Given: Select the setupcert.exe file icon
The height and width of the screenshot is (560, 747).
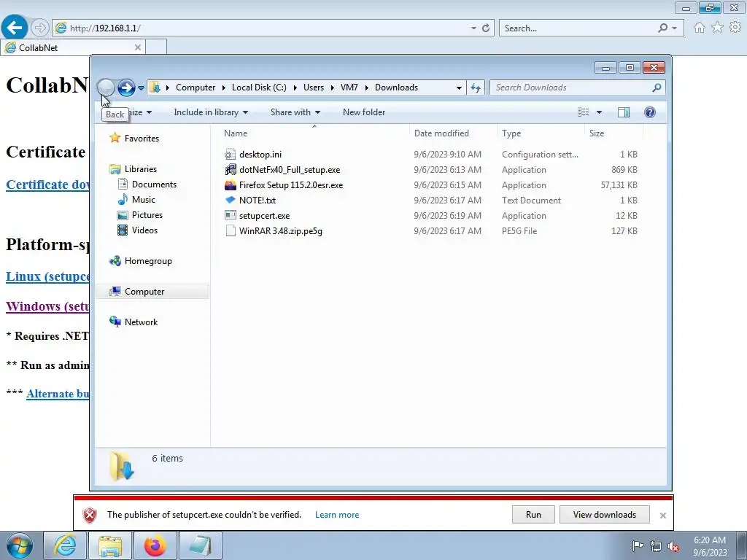Looking at the screenshot, I should (x=231, y=215).
